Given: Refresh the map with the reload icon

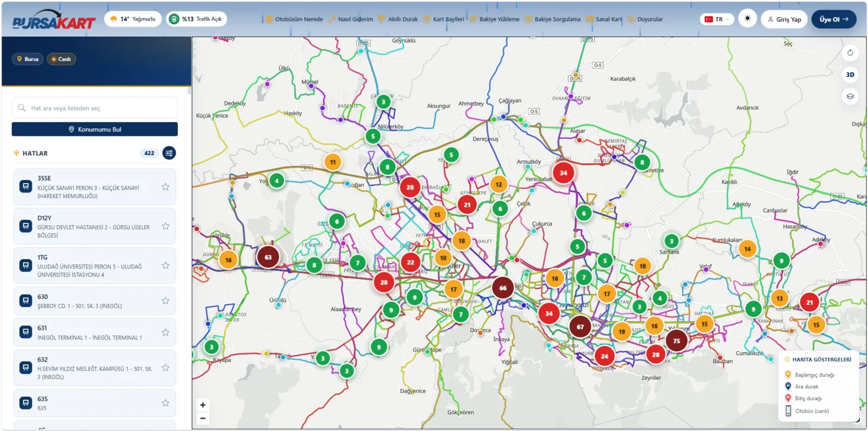Looking at the screenshot, I should coord(850,53).
